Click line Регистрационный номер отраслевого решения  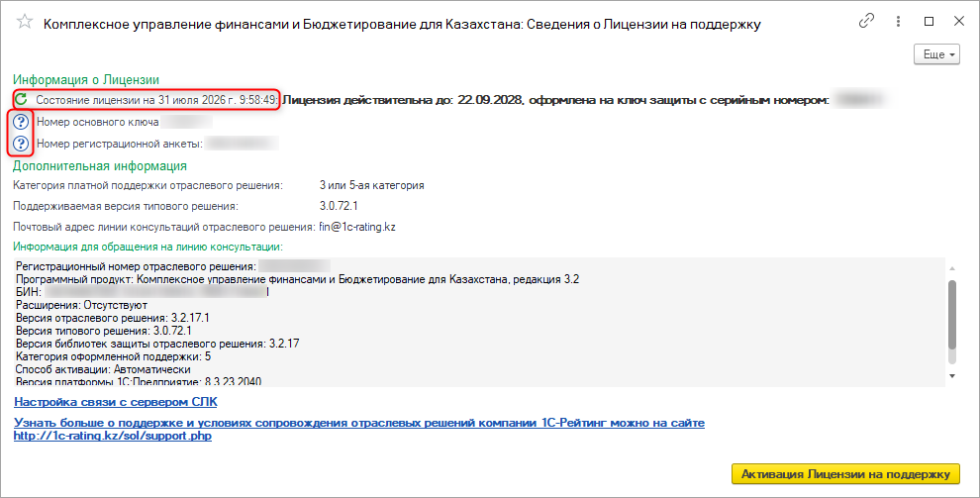point(136,266)
